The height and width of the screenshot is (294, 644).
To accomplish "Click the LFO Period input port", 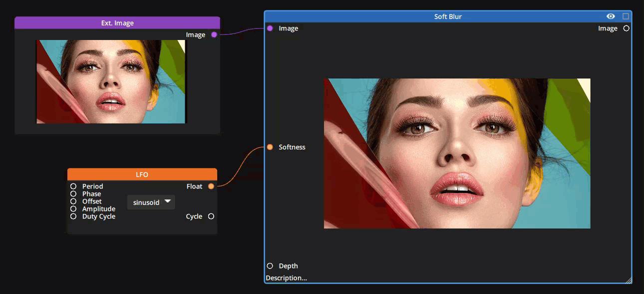I will coord(73,186).
